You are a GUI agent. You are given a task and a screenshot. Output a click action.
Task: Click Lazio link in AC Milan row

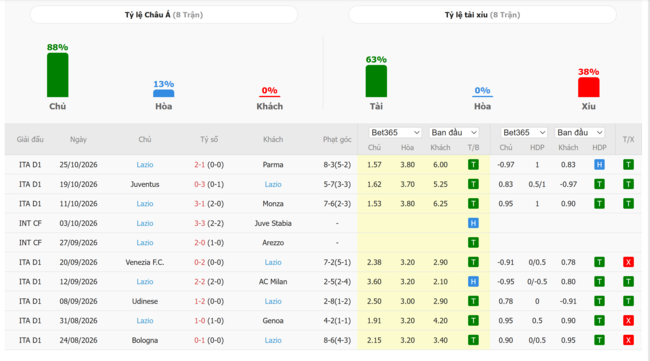145,281
